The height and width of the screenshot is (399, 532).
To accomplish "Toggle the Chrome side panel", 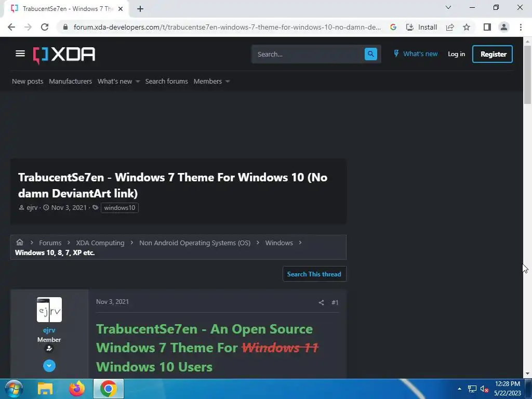I will click(x=487, y=27).
